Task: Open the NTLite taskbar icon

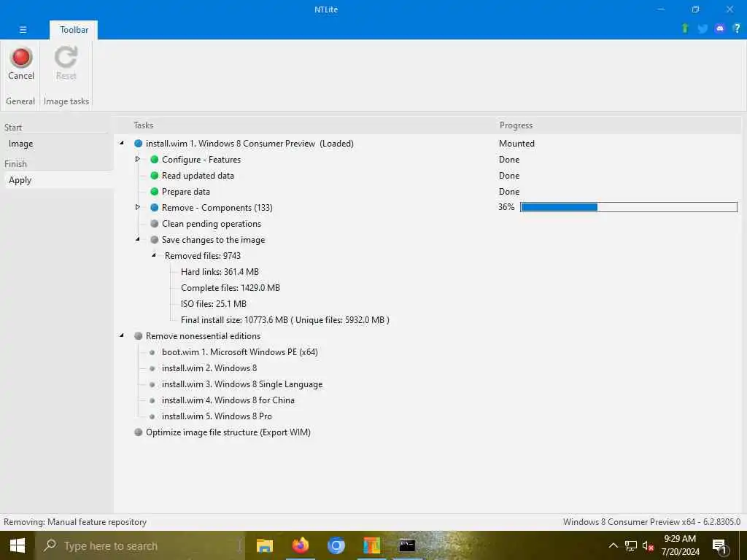Action: coord(371,545)
